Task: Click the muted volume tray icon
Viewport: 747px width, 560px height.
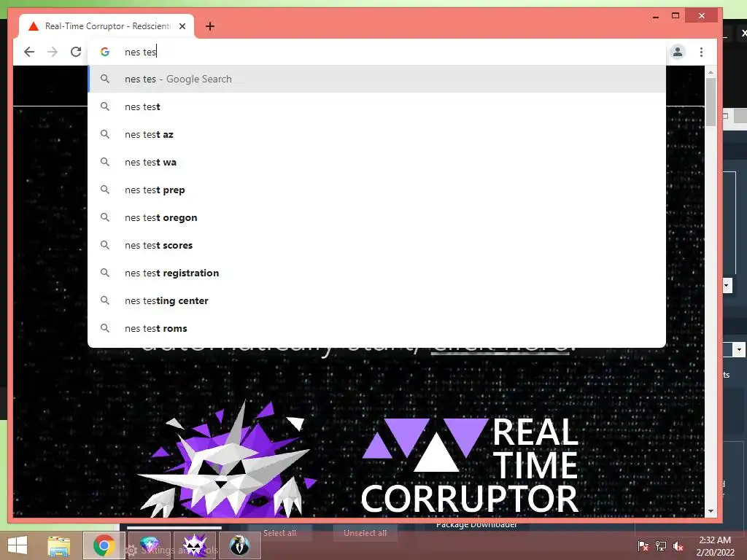Action: coord(678,545)
